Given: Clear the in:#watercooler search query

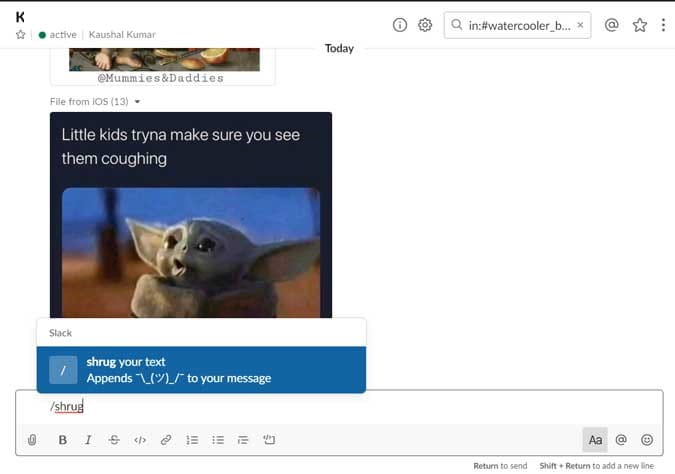Looking at the screenshot, I should tap(580, 25).
